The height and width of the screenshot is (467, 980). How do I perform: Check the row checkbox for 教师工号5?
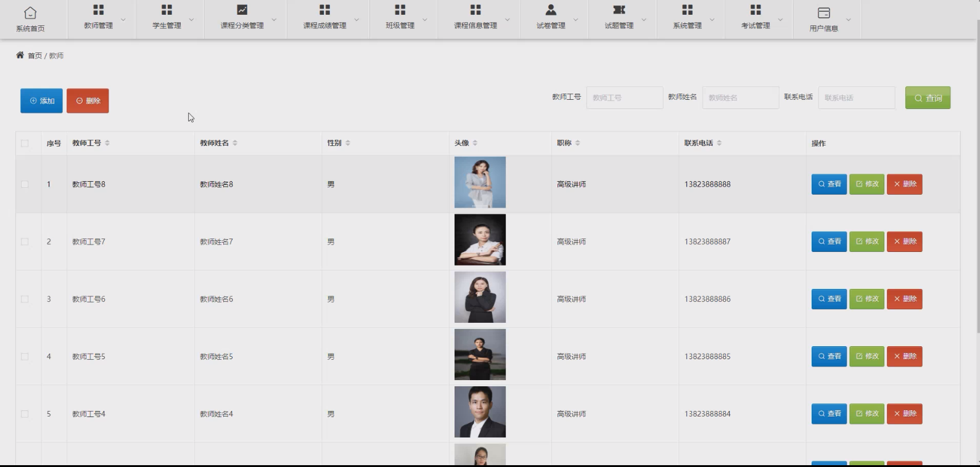click(x=25, y=357)
